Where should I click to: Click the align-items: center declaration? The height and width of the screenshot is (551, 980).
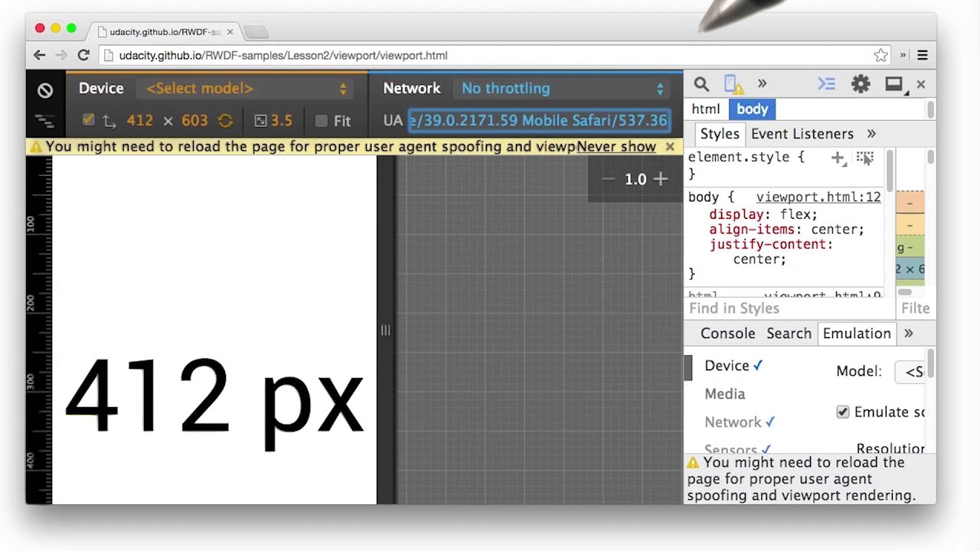786,230
